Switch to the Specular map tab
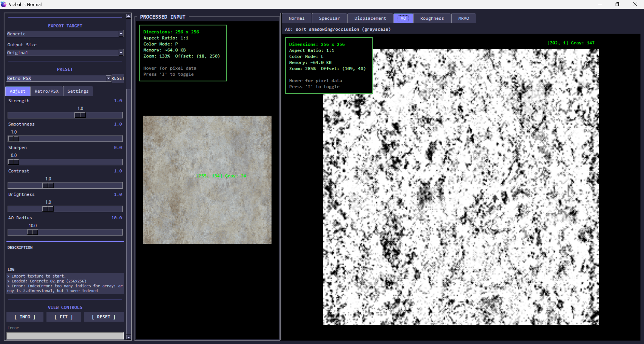This screenshot has width=644, height=344. (329, 18)
